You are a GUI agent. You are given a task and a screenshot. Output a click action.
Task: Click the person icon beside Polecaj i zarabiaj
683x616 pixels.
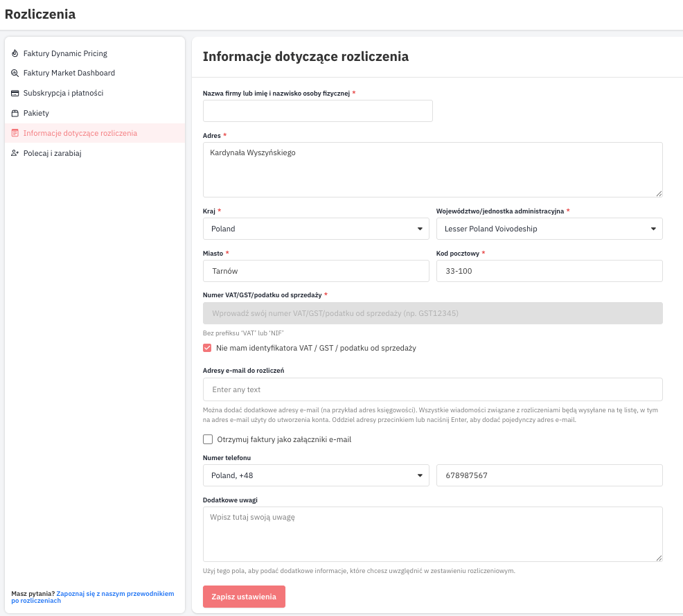pyautogui.click(x=15, y=153)
